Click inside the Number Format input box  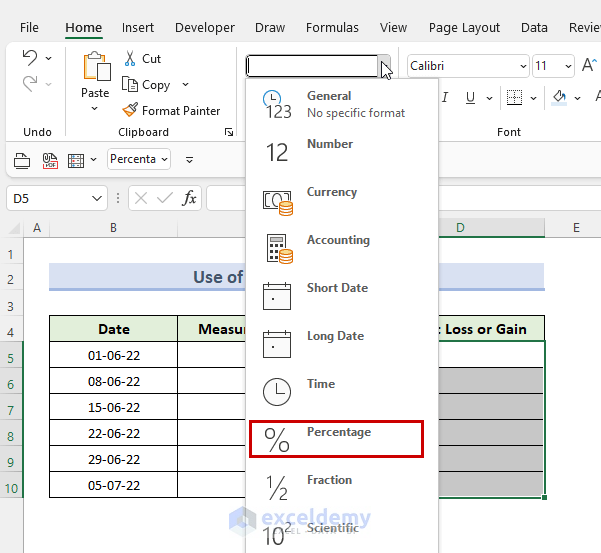coord(312,66)
